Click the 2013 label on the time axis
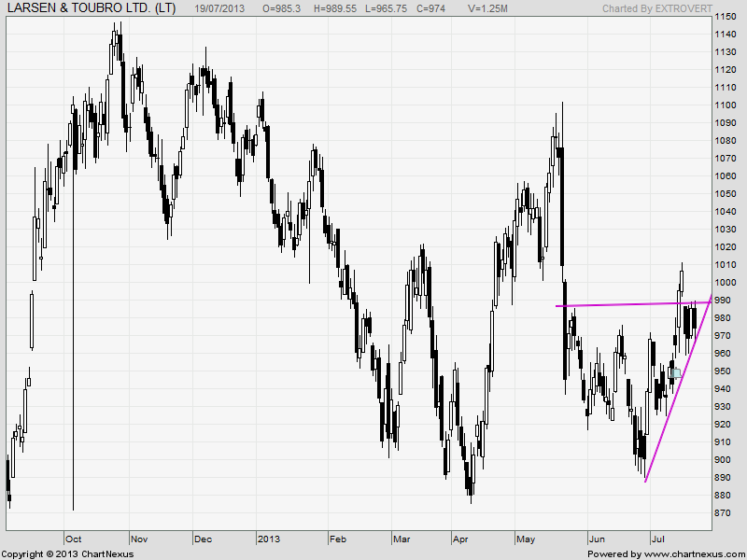 click(x=268, y=539)
